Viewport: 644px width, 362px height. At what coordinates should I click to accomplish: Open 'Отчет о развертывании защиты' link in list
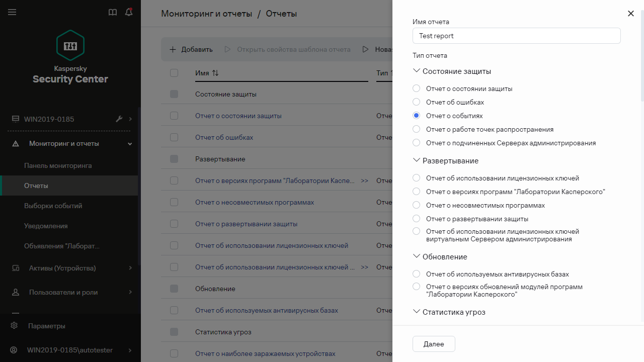[x=246, y=224]
